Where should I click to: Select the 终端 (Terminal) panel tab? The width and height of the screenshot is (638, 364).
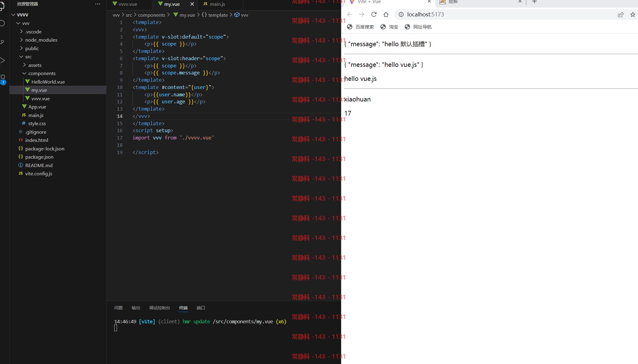183,308
